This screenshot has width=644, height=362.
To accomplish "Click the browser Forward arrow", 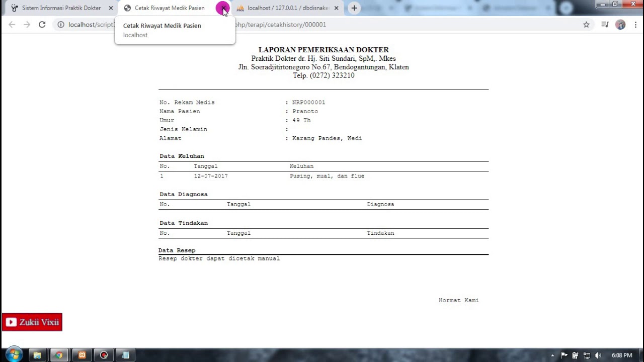I will point(27,25).
